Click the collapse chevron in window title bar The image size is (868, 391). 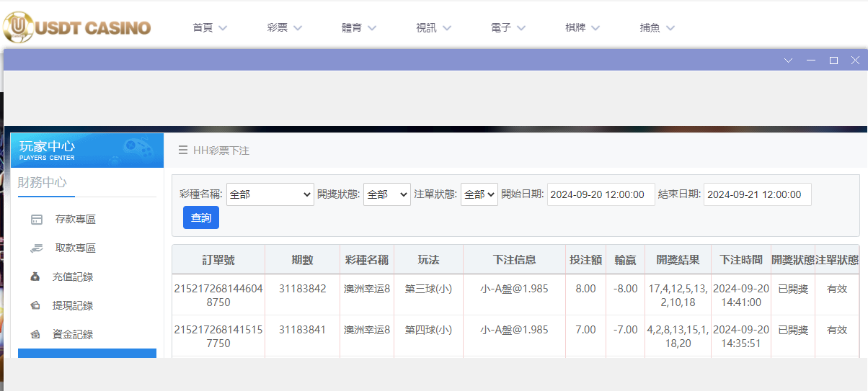788,60
